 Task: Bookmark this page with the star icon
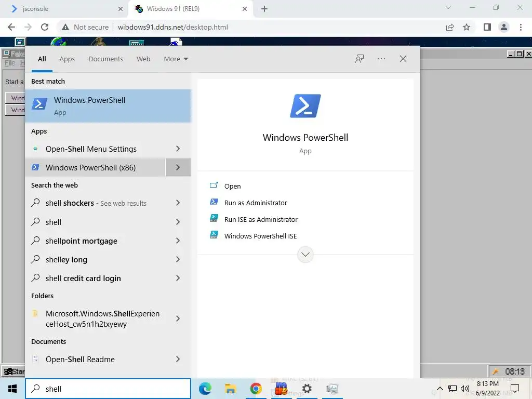point(467,27)
